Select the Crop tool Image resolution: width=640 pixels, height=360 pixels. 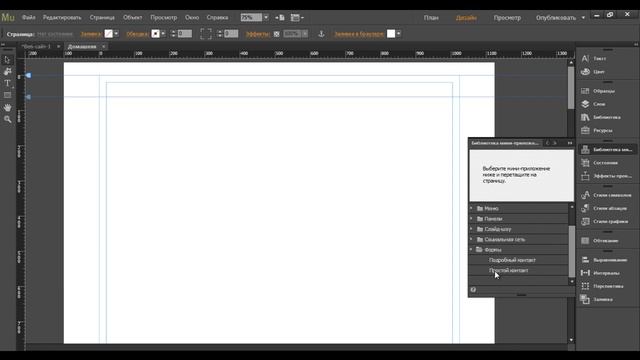7,71
